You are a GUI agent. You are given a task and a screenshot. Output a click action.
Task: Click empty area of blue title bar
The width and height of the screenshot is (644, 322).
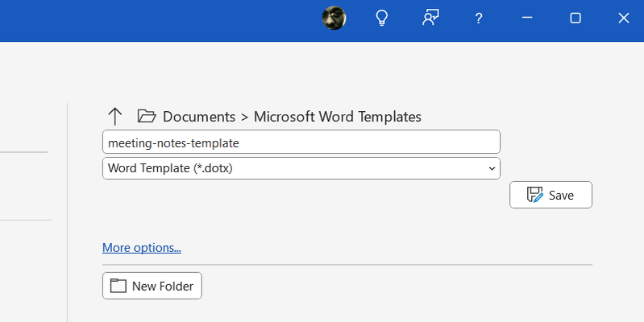tap(161, 18)
